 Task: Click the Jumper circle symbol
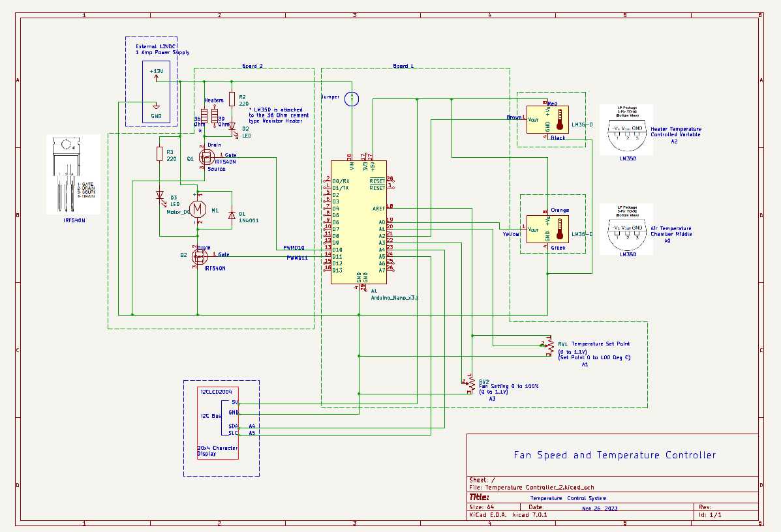[352, 98]
